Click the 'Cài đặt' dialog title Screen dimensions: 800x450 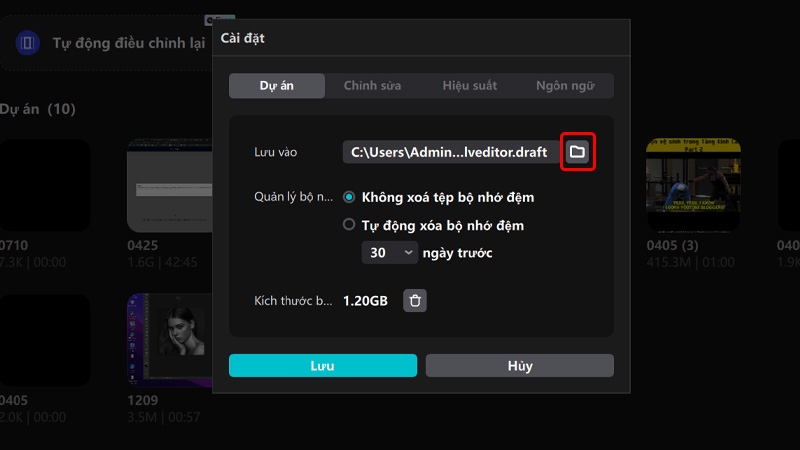pos(242,38)
